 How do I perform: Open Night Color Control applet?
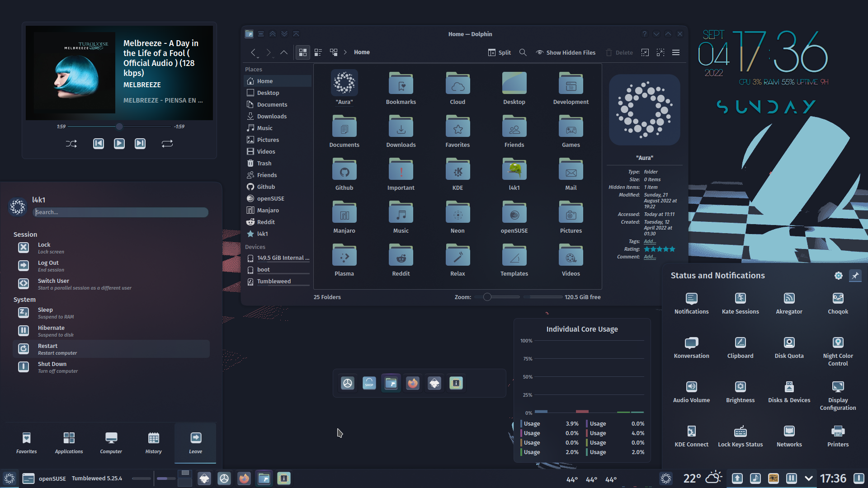(838, 351)
